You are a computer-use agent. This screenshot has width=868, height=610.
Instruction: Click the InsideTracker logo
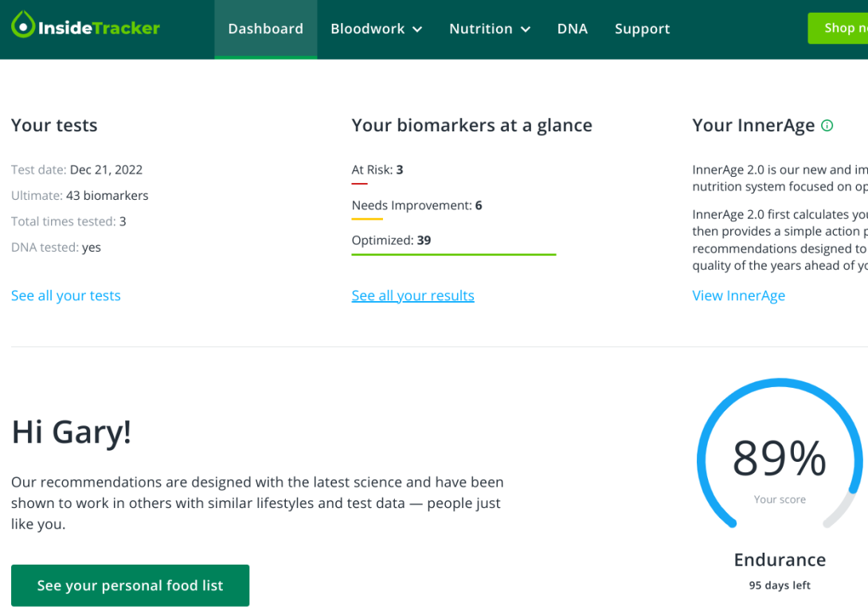coord(84,26)
